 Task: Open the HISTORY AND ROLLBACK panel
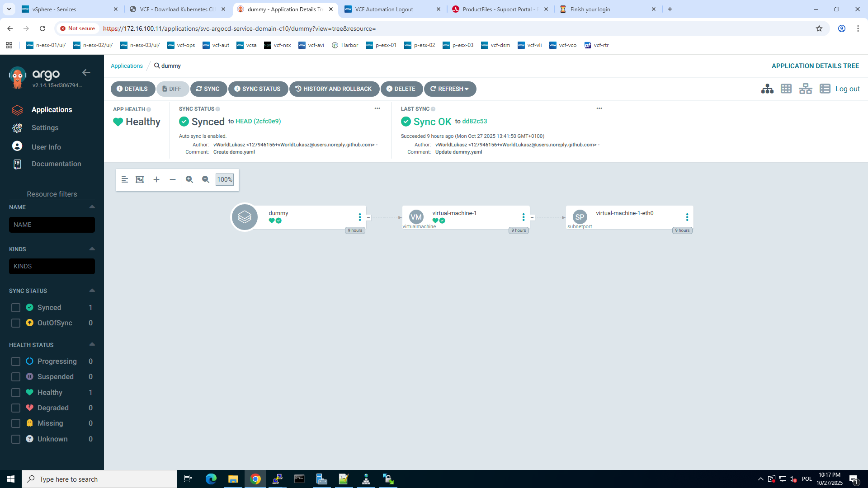(334, 89)
